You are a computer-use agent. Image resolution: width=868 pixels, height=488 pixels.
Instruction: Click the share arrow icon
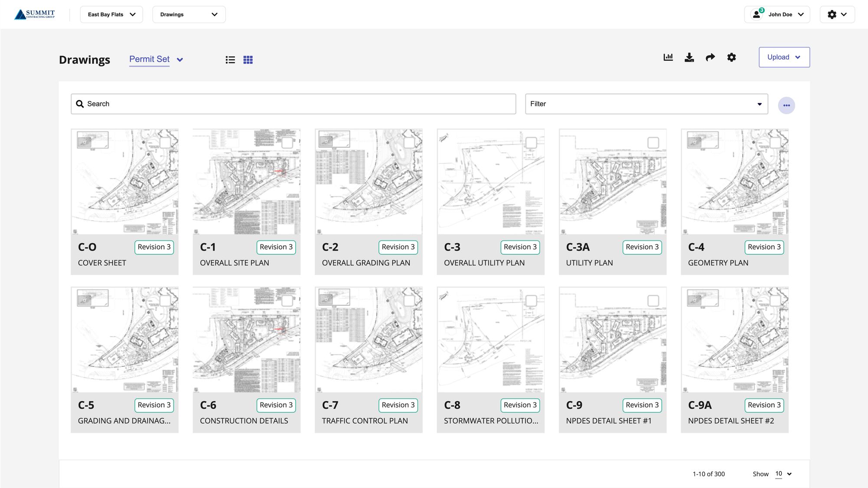(x=710, y=57)
